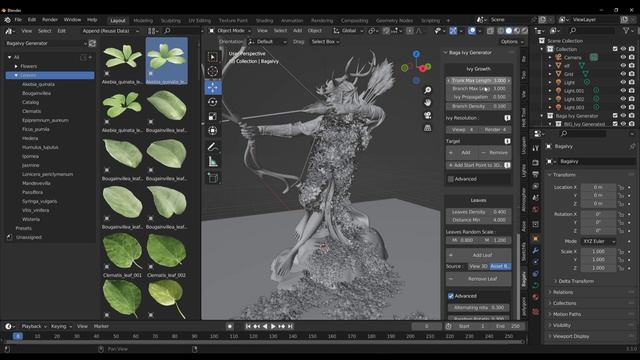Viewport: 640px width, 360px height.
Task: Open the viewport Add menu
Action: 298,31
